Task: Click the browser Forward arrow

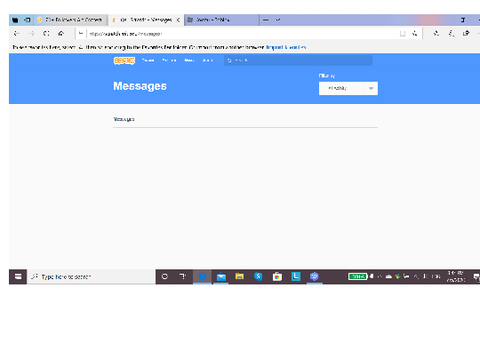Action: point(31,33)
